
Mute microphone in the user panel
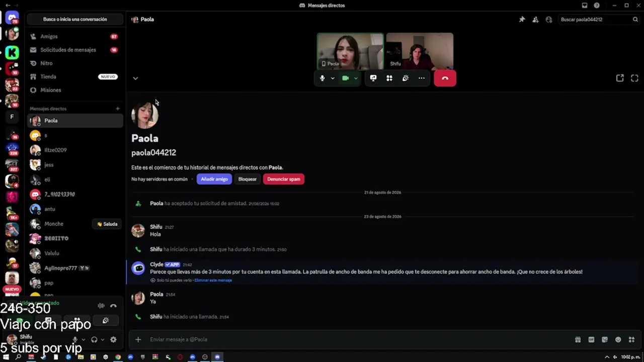(x=75, y=339)
